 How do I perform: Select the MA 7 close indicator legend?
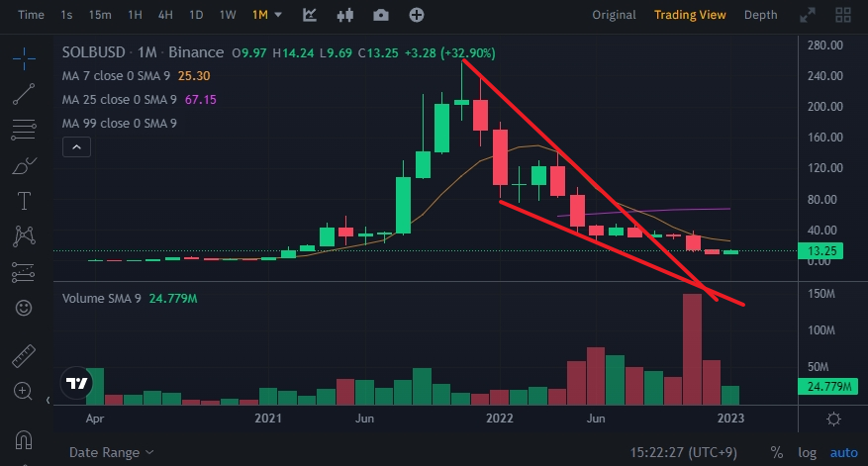click(116, 76)
